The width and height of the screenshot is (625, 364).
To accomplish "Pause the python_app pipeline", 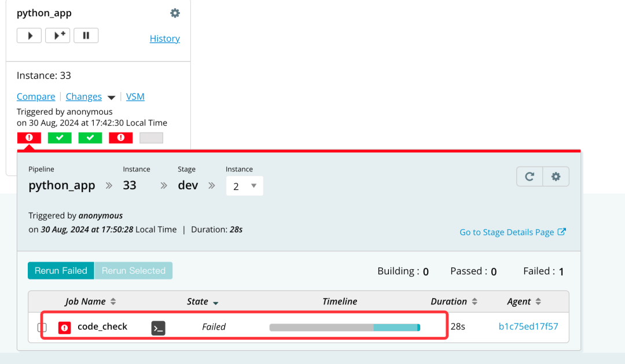I will click(86, 35).
